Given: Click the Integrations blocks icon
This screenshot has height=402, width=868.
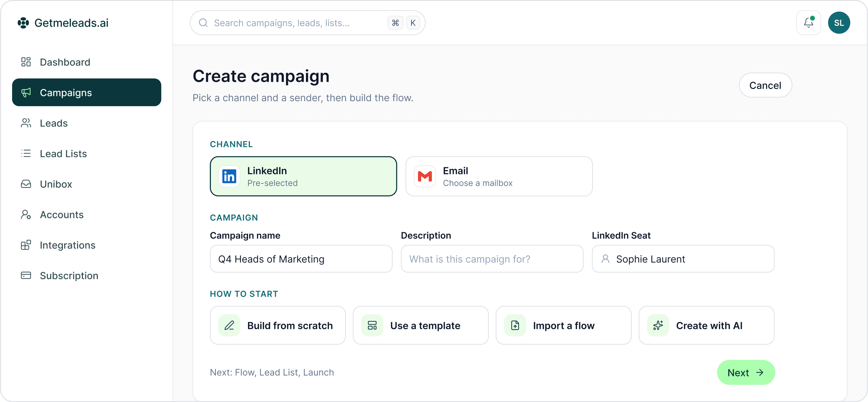Looking at the screenshot, I should pos(26,245).
